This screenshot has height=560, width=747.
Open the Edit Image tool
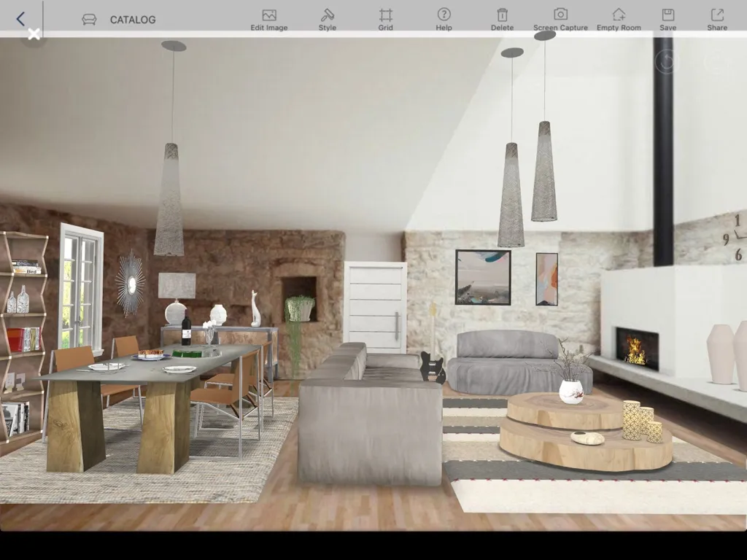tap(269, 20)
